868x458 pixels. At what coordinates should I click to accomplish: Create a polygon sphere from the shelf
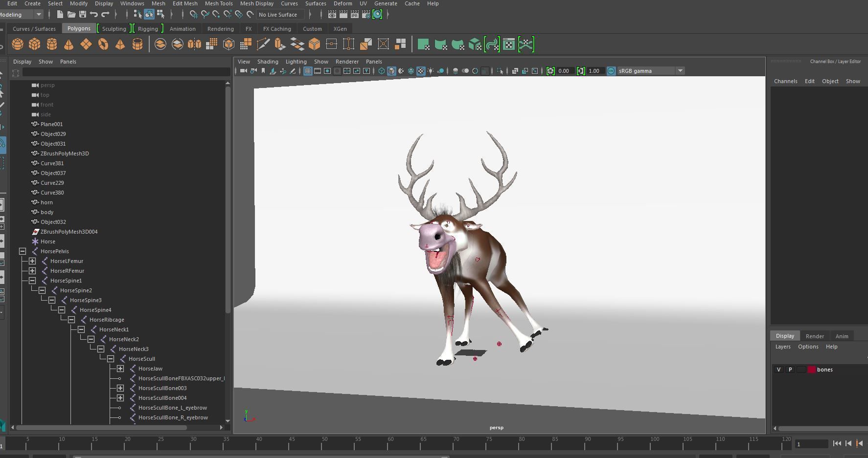[18, 44]
